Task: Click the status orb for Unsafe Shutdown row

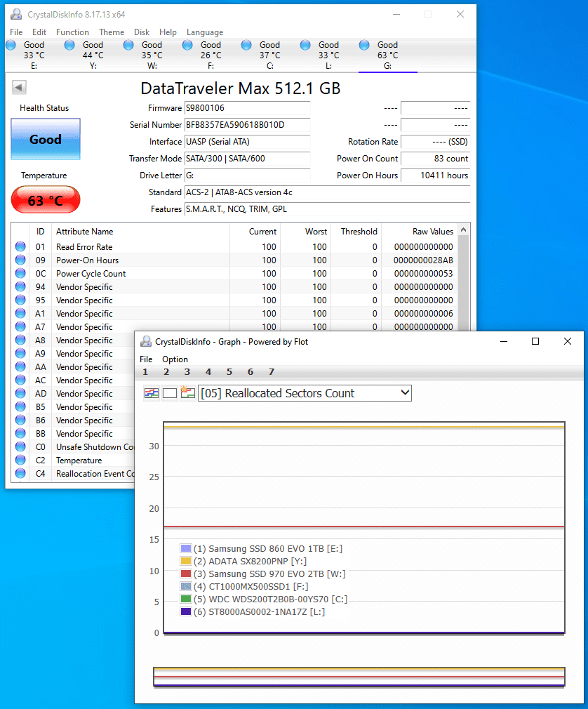Action: (x=20, y=446)
